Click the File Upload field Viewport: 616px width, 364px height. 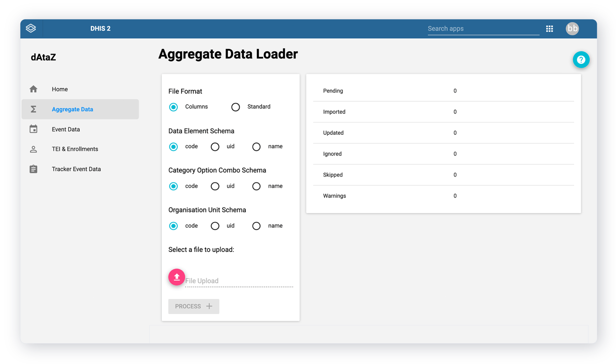click(x=236, y=280)
